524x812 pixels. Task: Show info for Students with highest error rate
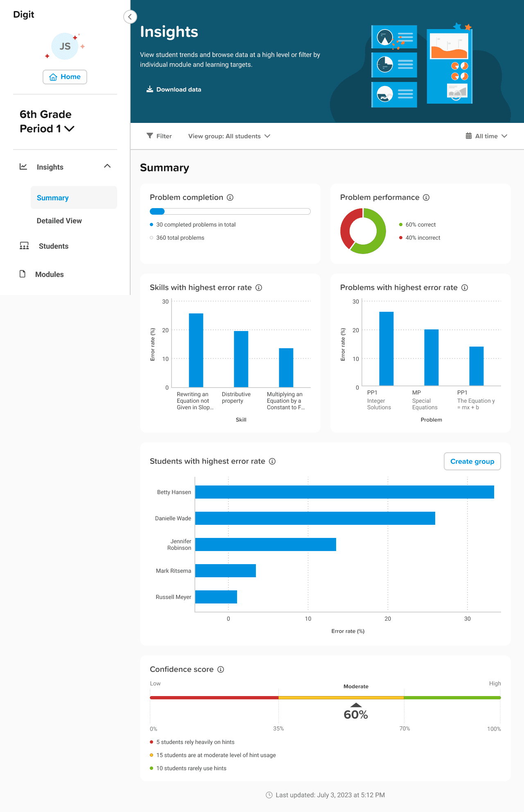point(272,461)
